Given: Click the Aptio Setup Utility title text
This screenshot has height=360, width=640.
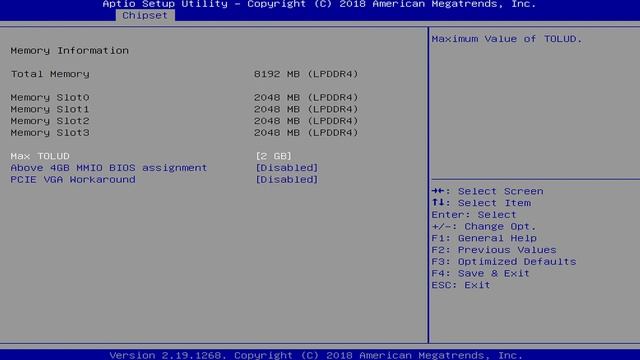Looking at the screenshot, I should [319, 4].
